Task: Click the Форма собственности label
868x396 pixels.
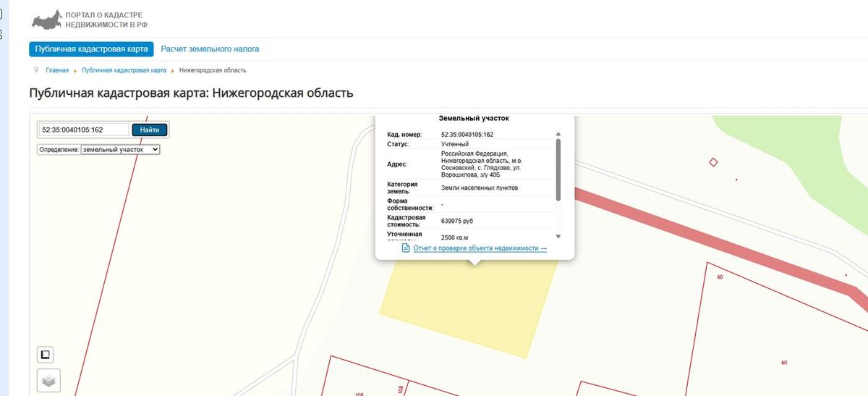Action: (409, 204)
